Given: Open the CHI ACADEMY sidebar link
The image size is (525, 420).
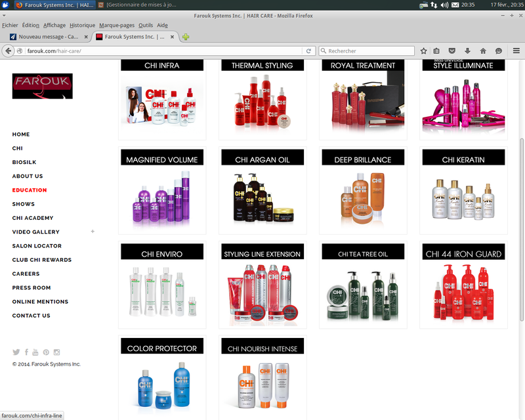Looking at the screenshot, I should 33,218.
